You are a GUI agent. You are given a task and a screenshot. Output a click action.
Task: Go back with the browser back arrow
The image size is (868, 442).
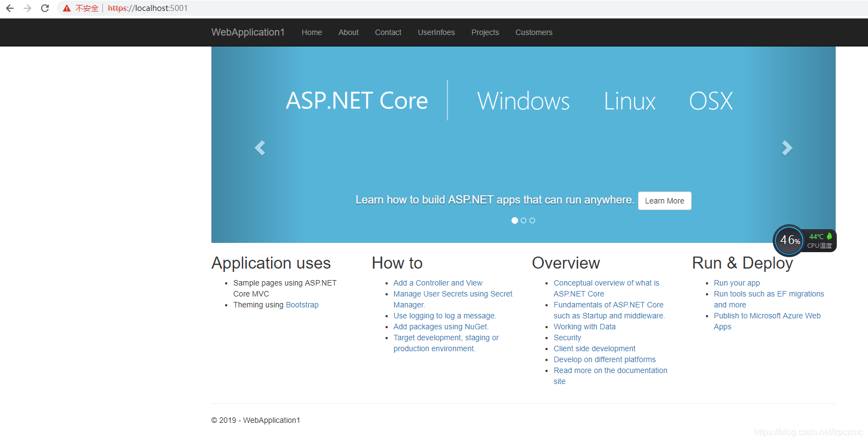(10, 8)
